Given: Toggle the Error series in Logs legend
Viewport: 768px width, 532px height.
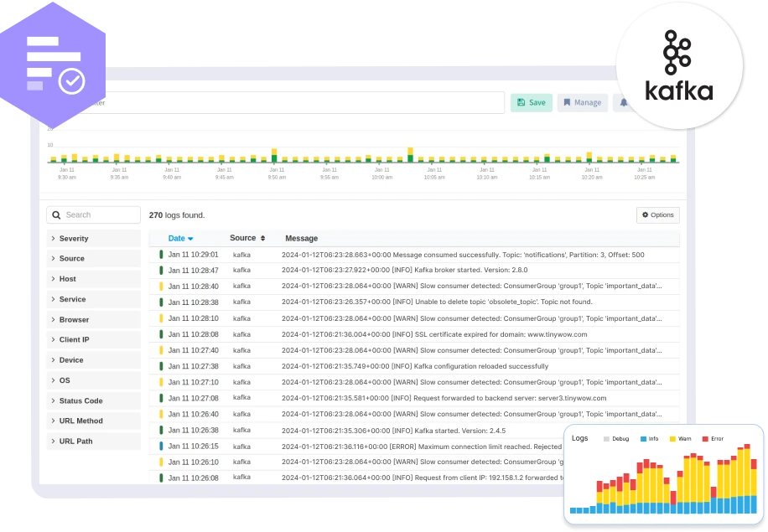Looking at the screenshot, I should click(x=713, y=438).
